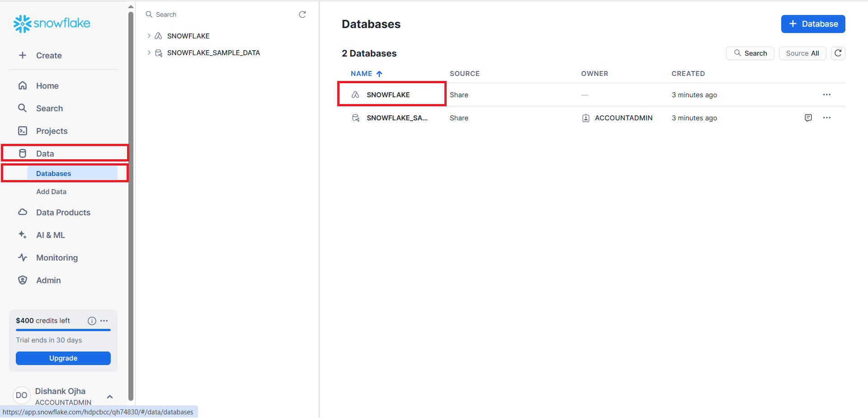Refresh the object explorer tree
Viewport: 868px width, 418px height.
302,14
